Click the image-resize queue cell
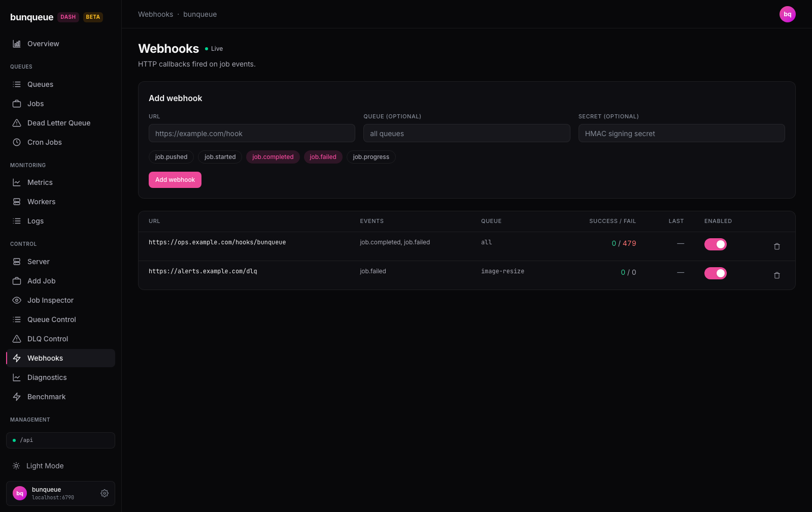This screenshot has width=812, height=512. click(x=503, y=271)
